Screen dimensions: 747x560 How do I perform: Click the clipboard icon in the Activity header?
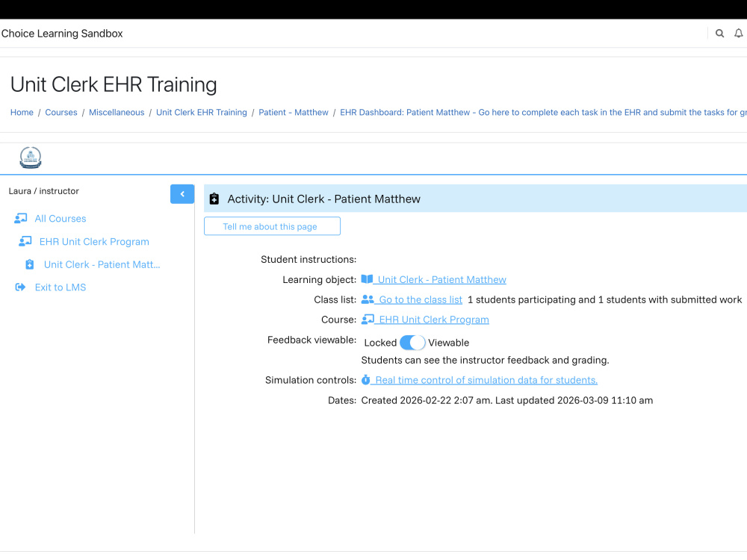coord(214,199)
